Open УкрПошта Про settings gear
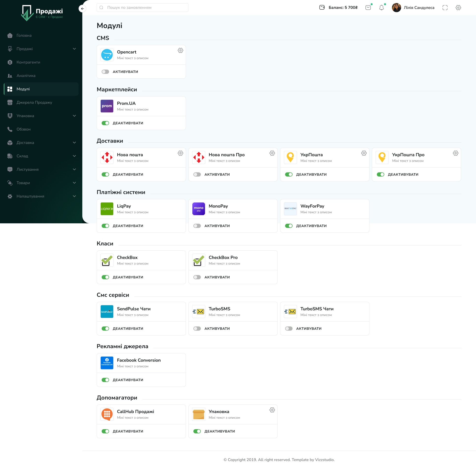This screenshot has width=476, height=469. (x=456, y=153)
